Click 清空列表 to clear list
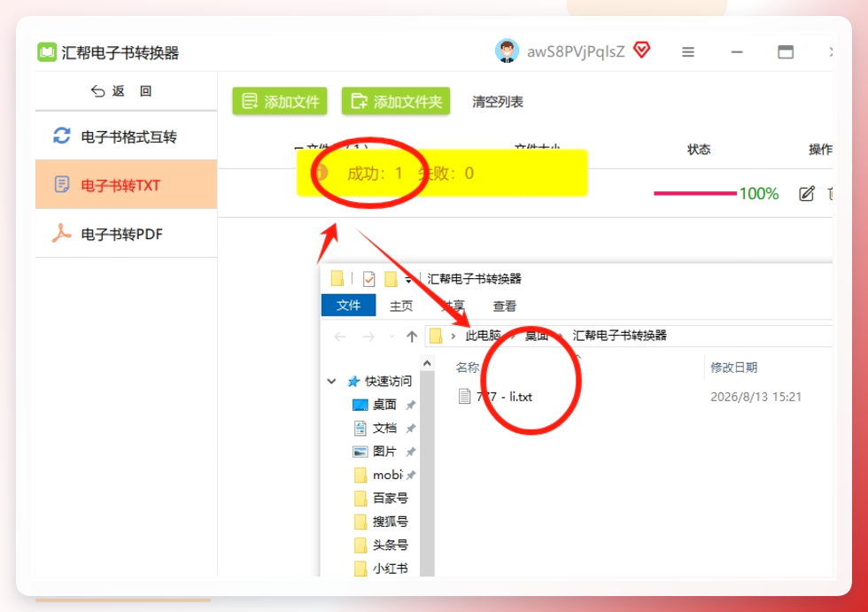The image size is (868, 612). click(497, 102)
